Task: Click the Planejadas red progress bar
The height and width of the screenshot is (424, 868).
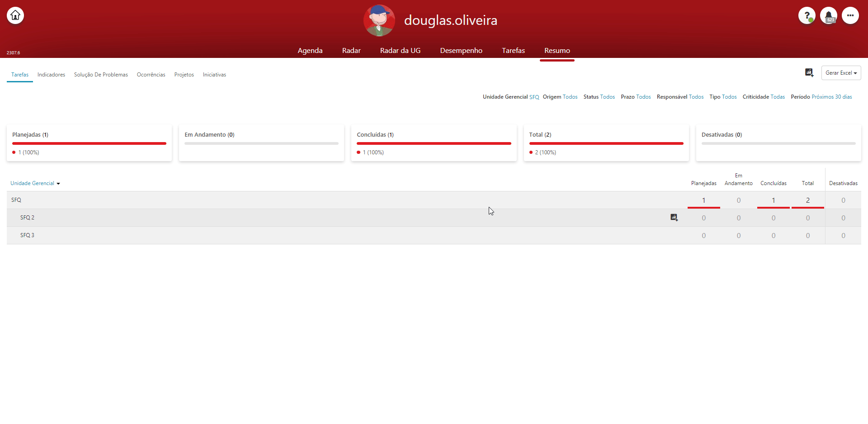Action: pos(89,143)
